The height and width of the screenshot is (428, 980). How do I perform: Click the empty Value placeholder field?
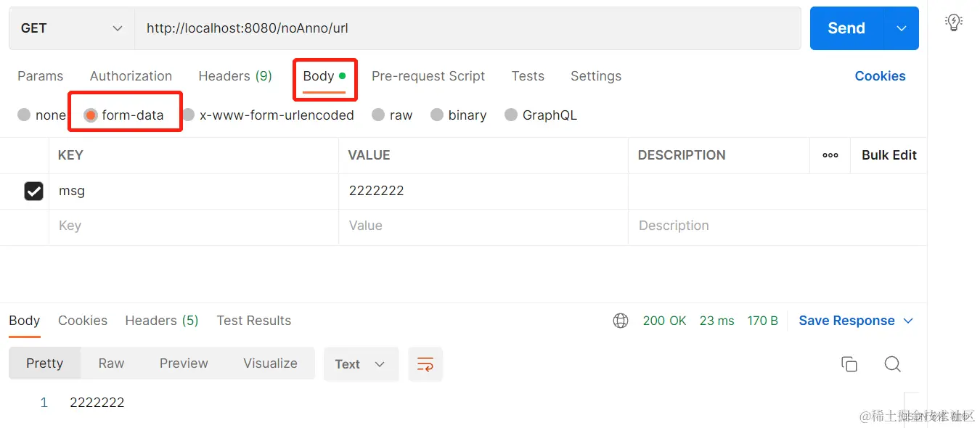coord(483,226)
